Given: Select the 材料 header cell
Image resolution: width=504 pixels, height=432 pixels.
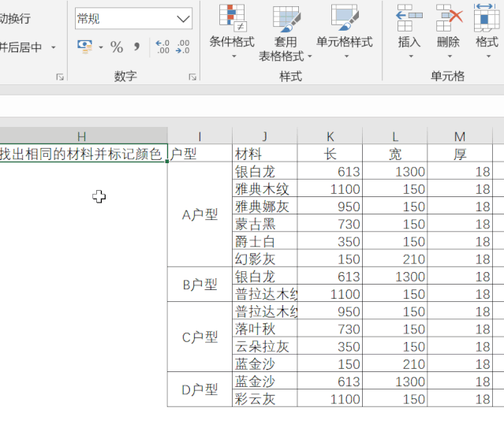Looking at the screenshot, I should click(265, 153).
